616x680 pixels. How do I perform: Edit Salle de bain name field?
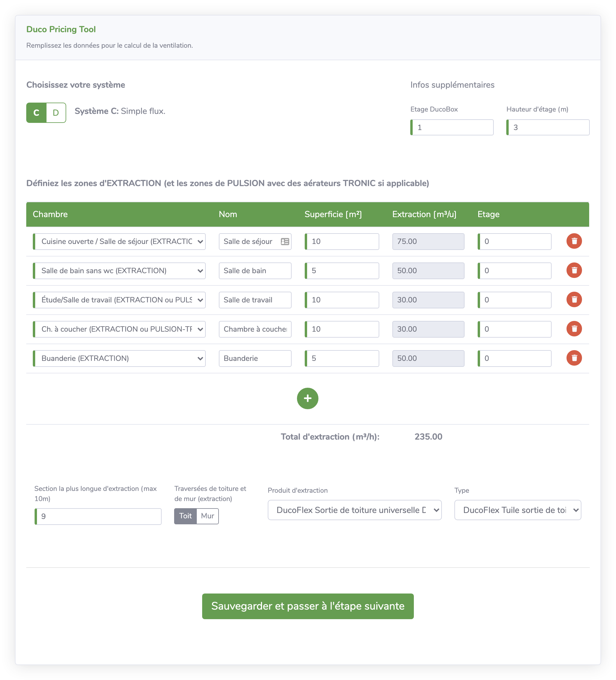coord(255,271)
